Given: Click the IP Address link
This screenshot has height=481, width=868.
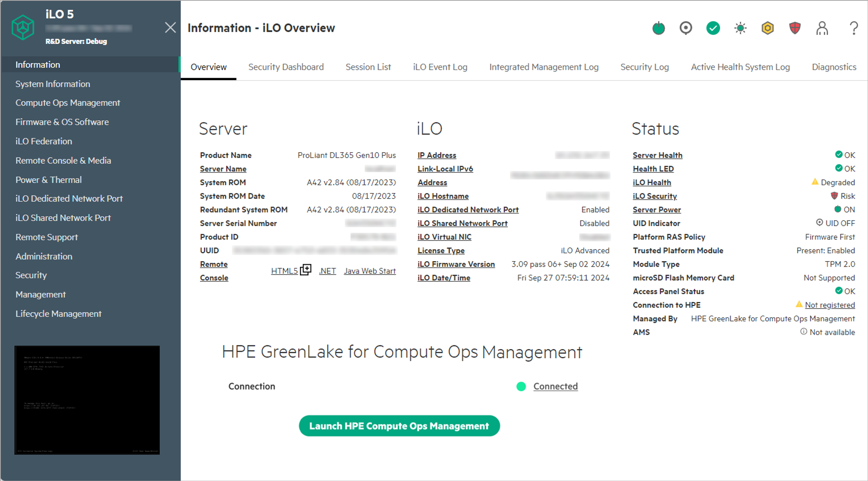Looking at the screenshot, I should tap(437, 155).
